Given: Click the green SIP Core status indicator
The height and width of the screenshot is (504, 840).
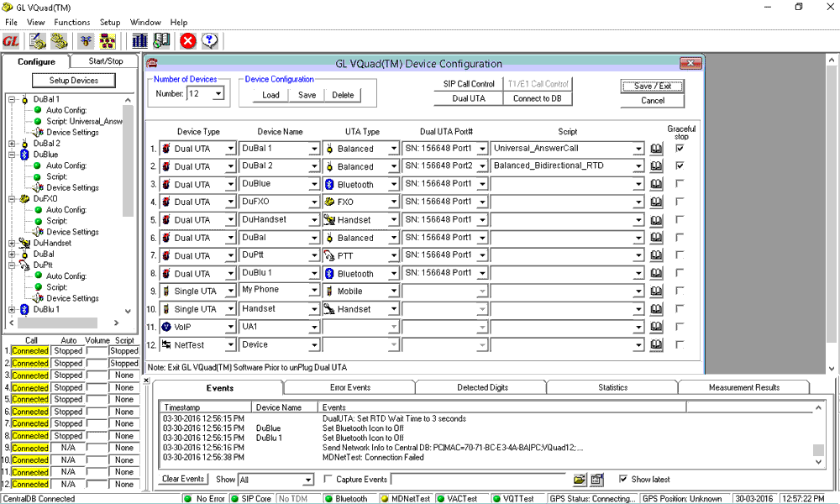Looking at the screenshot, I should [x=234, y=499].
